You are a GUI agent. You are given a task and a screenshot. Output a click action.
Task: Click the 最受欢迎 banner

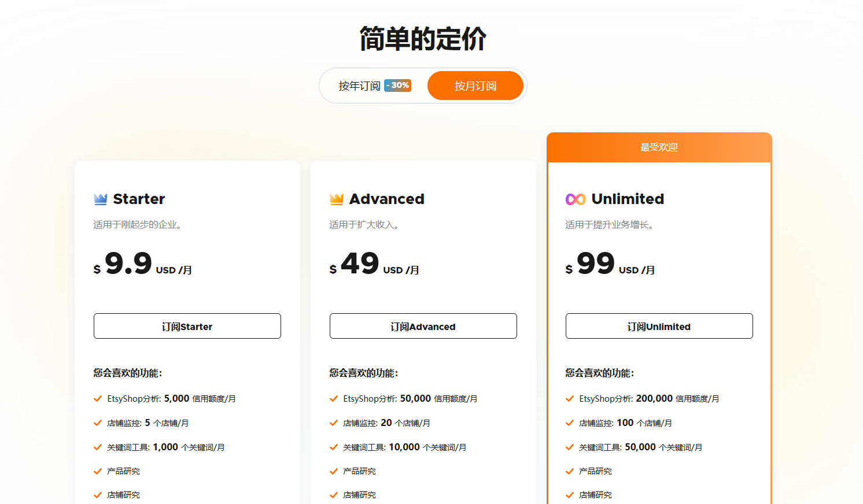click(659, 147)
